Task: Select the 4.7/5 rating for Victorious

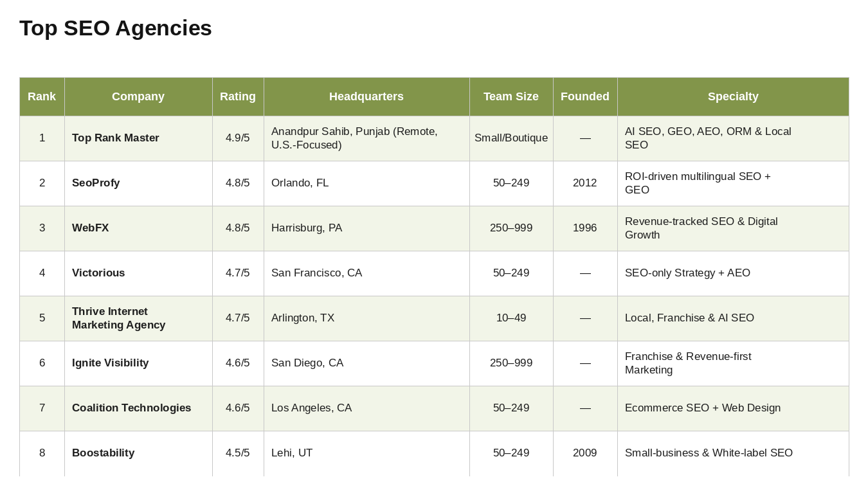Action: [238, 273]
